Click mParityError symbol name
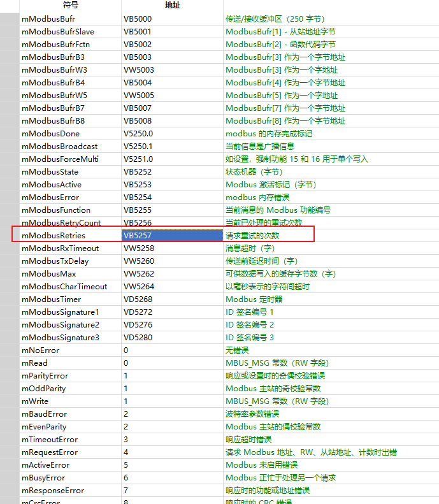439x504 pixels. click(45, 376)
